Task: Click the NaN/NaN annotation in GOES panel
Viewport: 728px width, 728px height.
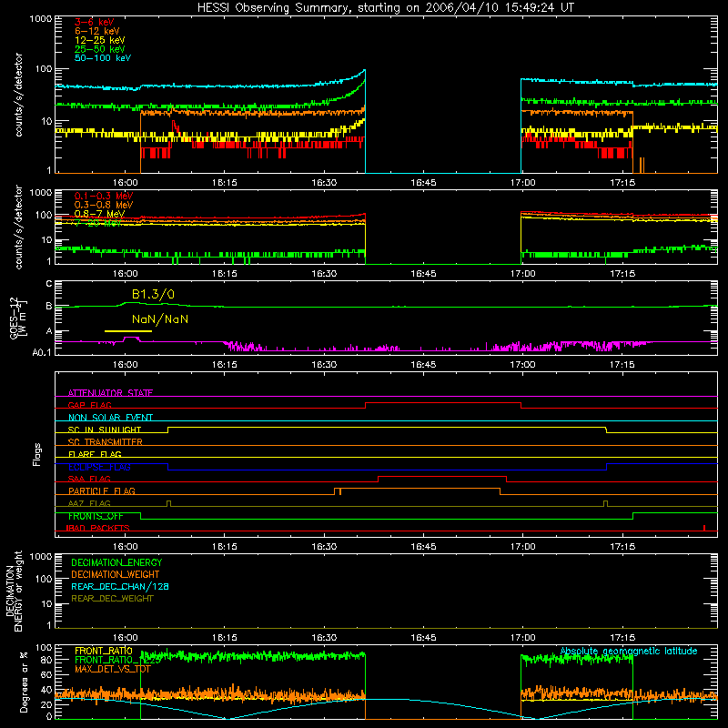Action: pos(160,319)
